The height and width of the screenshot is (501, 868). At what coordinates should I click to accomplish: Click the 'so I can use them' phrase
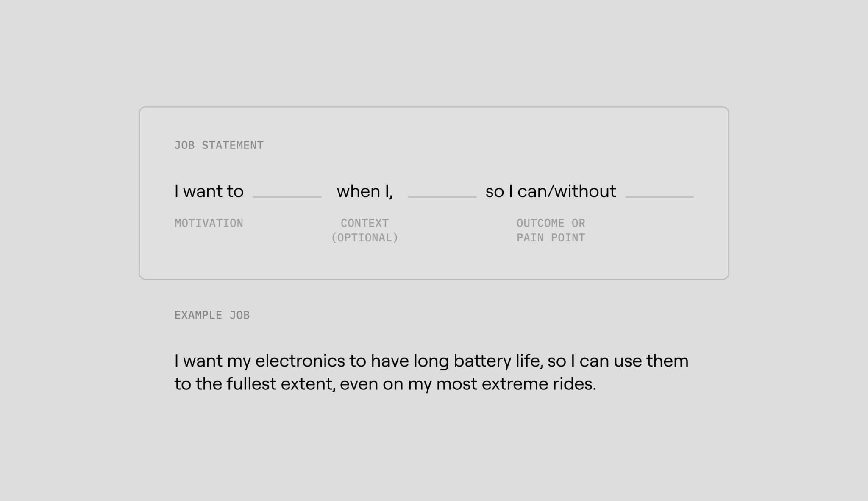coord(618,361)
